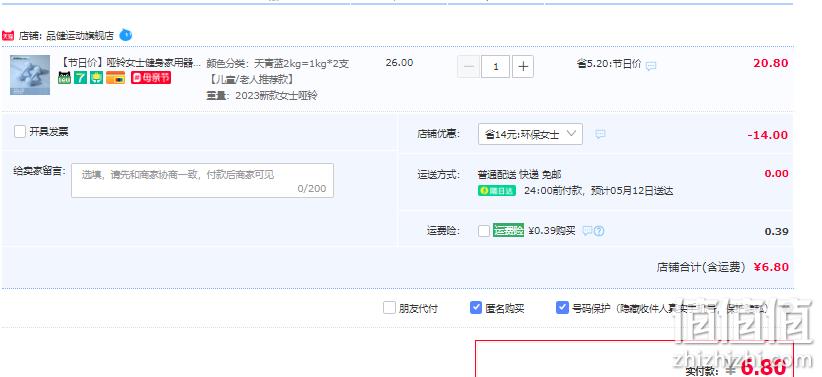
Task: Uncheck the 号码保护 checkbox
Action: click(562, 308)
